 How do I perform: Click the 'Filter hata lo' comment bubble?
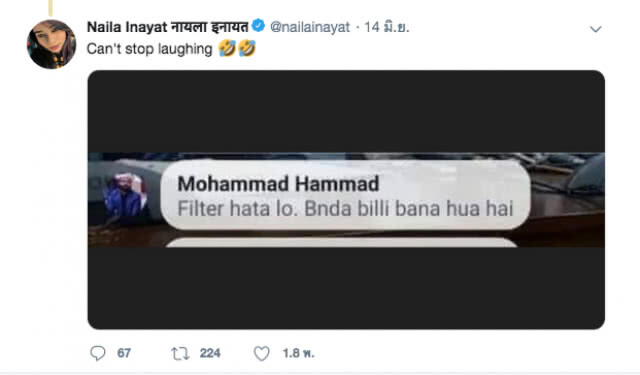click(x=345, y=195)
